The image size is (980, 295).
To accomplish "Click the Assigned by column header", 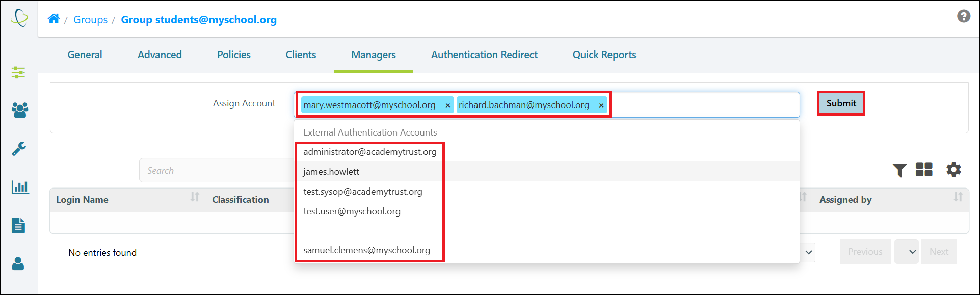I will click(845, 200).
